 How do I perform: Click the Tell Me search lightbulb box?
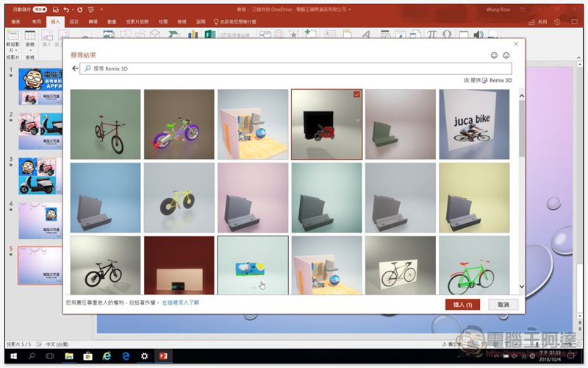coord(235,22)
